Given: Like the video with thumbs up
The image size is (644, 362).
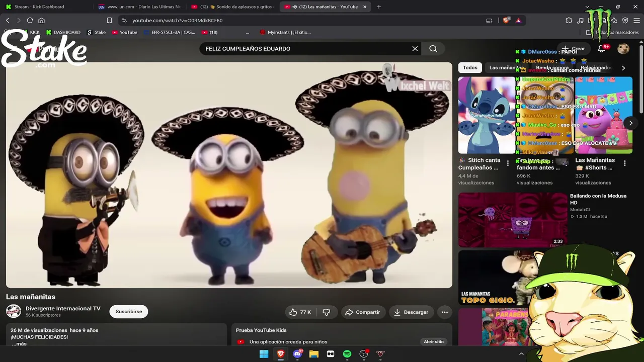Looking at the screenshot, I should [x=300, y=312].
